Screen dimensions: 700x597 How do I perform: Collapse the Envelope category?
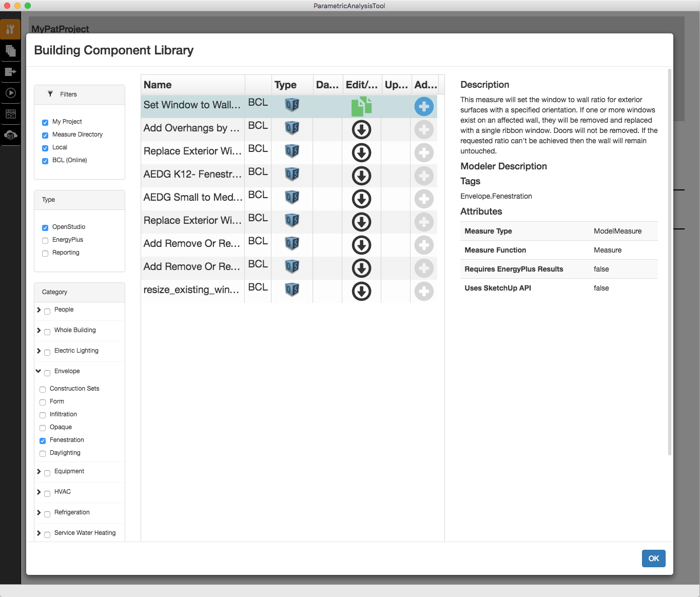tap(38, 371)
